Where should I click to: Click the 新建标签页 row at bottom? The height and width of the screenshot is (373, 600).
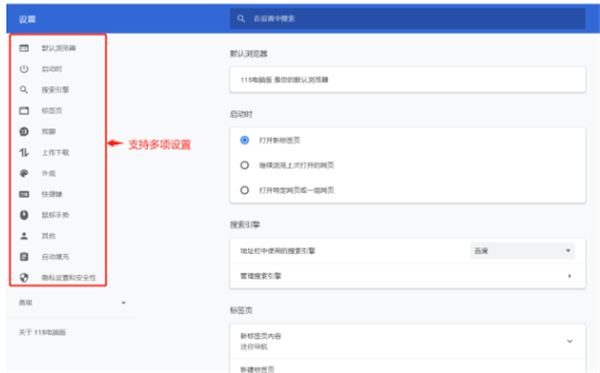(408, 367)
